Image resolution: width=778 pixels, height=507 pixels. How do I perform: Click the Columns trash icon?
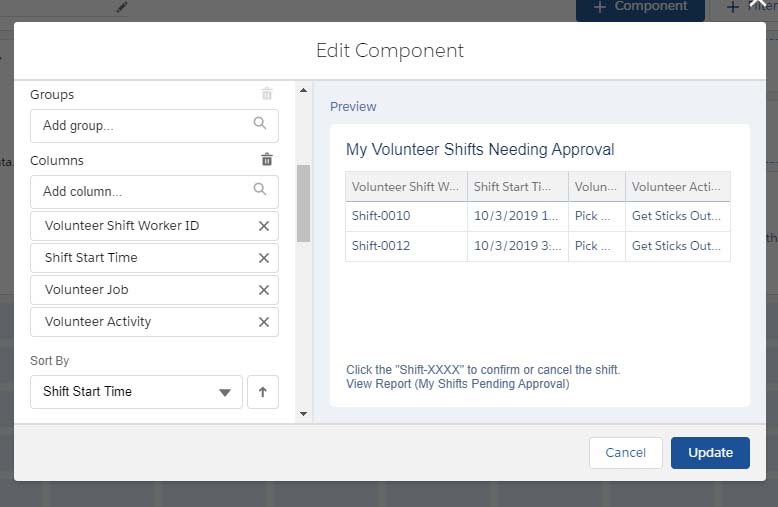click(x=267, y=160)
